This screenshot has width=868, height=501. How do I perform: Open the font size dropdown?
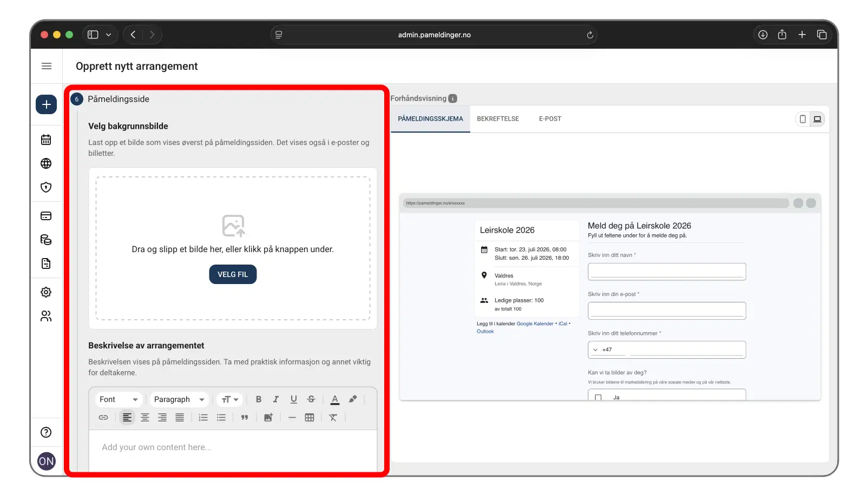230,399
